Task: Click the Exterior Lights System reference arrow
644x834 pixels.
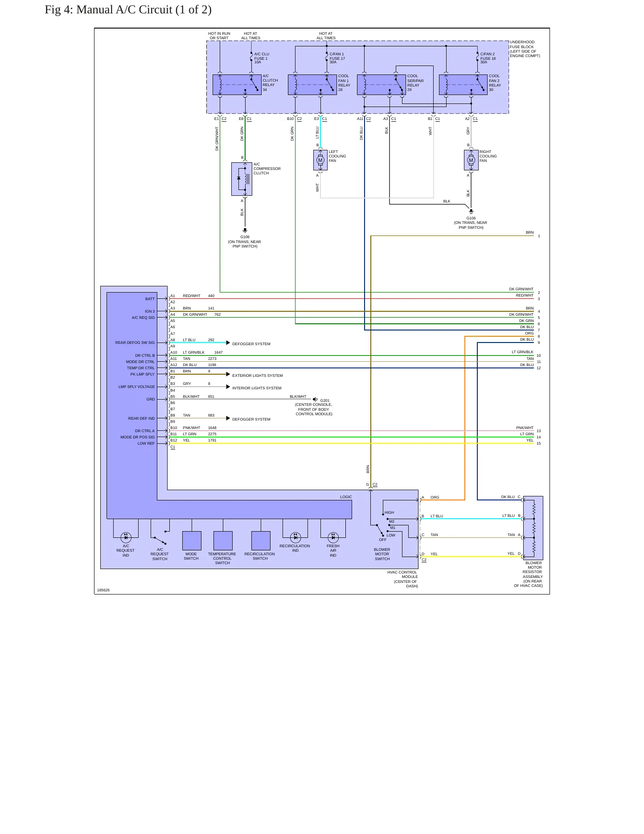Action: click(x=228, y=374)
